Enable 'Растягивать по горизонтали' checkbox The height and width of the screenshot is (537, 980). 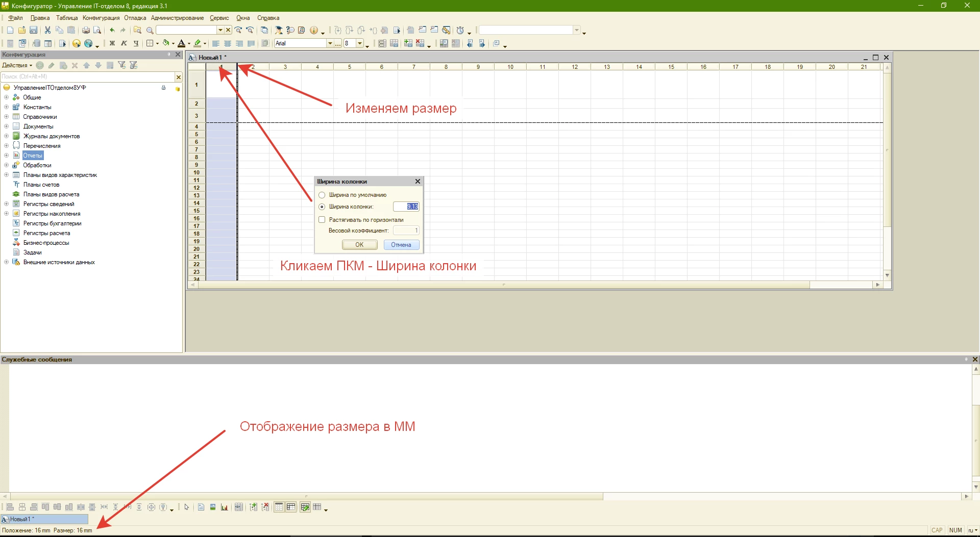pos(322,220)
